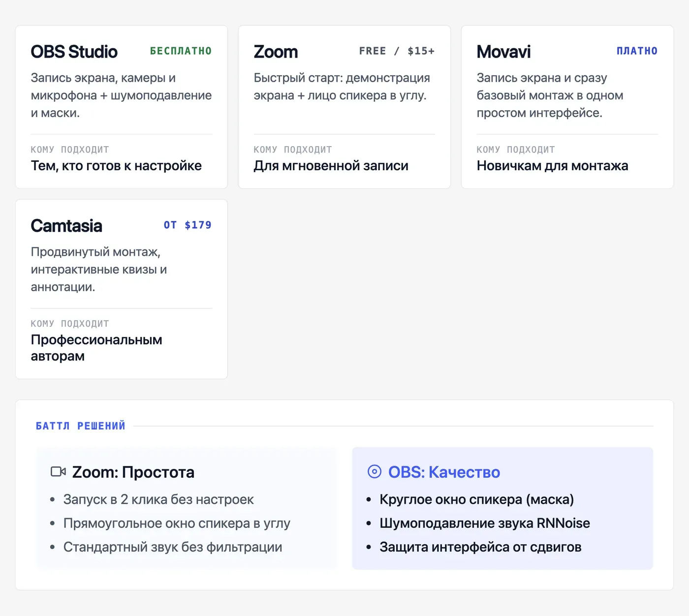Select bullet Прямоугольное окно спикера в углу

tap(177, 523)
